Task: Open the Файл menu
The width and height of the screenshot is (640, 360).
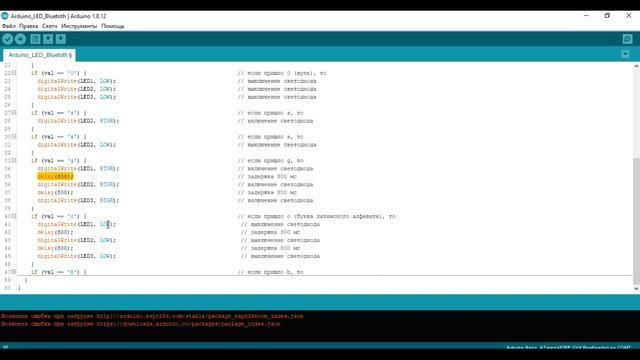Action: click(x=9, y=26)
